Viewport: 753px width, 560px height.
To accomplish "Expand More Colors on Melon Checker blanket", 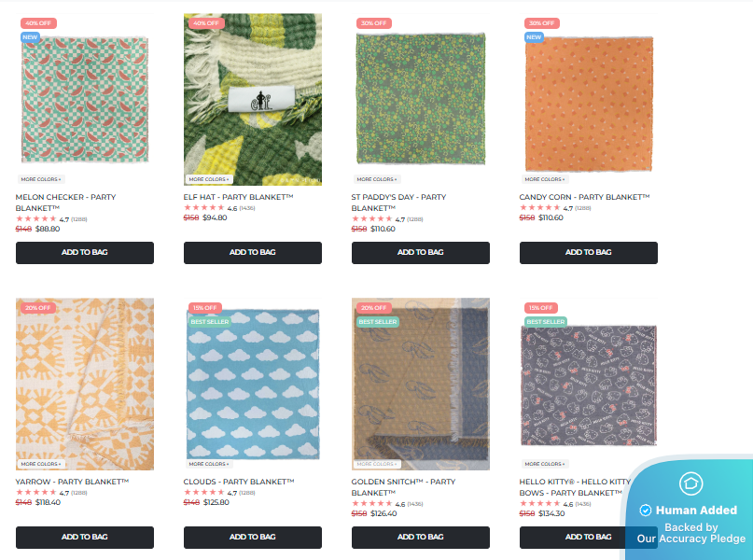I will pyautogui.click(x=42, y=179).
